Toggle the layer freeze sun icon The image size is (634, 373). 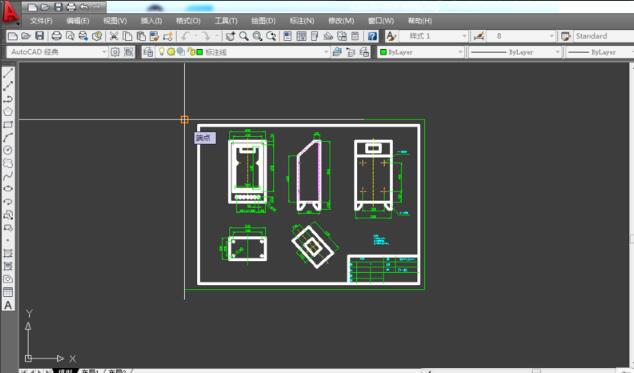[171, 51]
